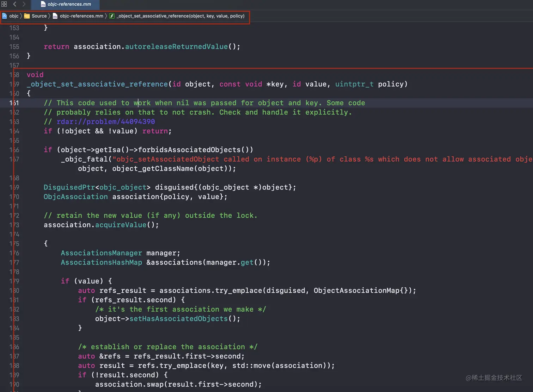Go back with the left arrow
The width and height of the screenshot is (533, 392).
point(15,4)
